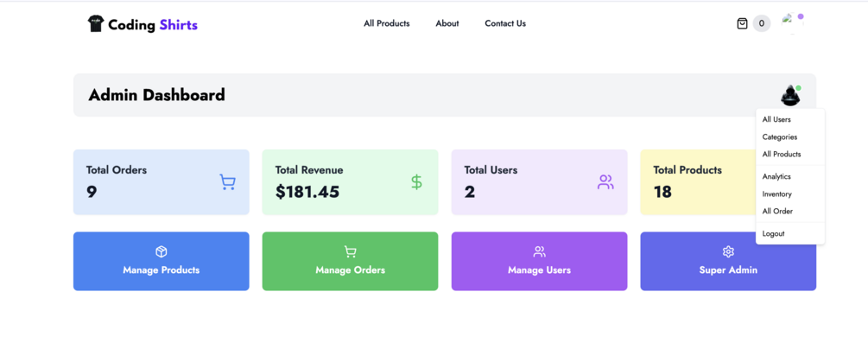Click the gear icon on Super Admin

pos(728,251)
